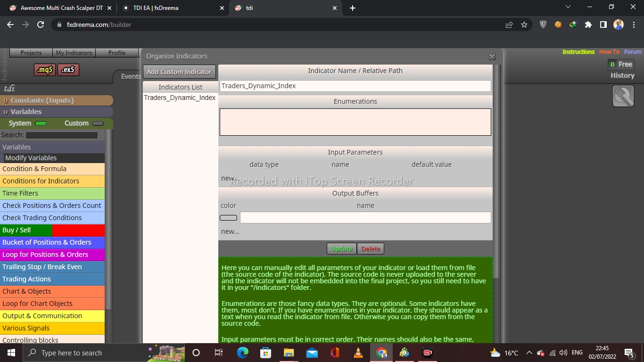Image resolution: width=644 pixels, height=362 pixels.
Task: Open VLC media player from taskbar
Action: (x=358, y=353)
